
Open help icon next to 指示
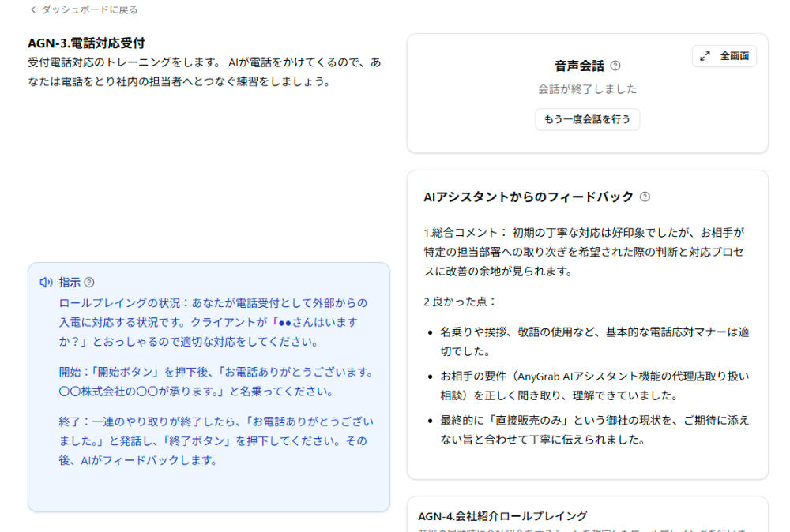point(89,283)
